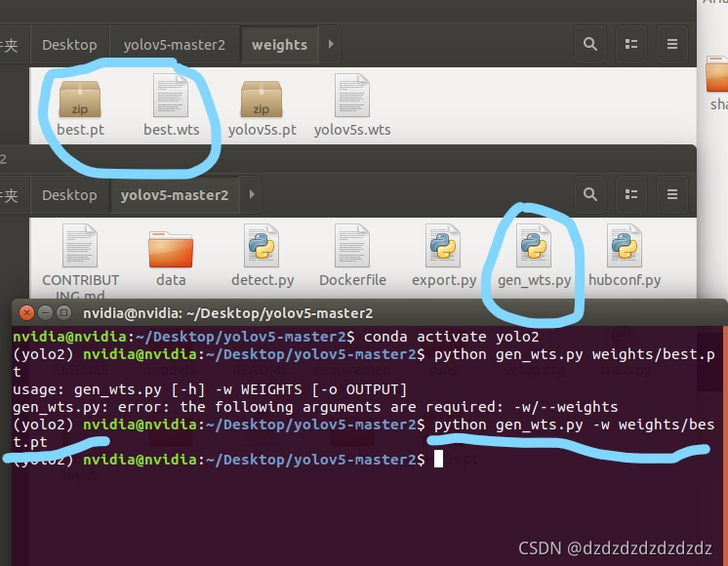Close the terminal window
Screen dimensions: 728x566
tap(26, 313)
